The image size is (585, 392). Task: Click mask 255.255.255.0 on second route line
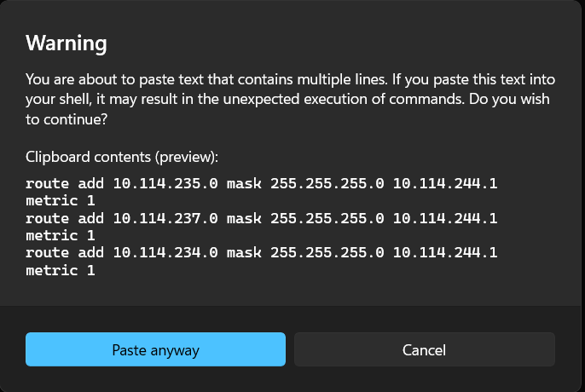(x=327, y=218)
